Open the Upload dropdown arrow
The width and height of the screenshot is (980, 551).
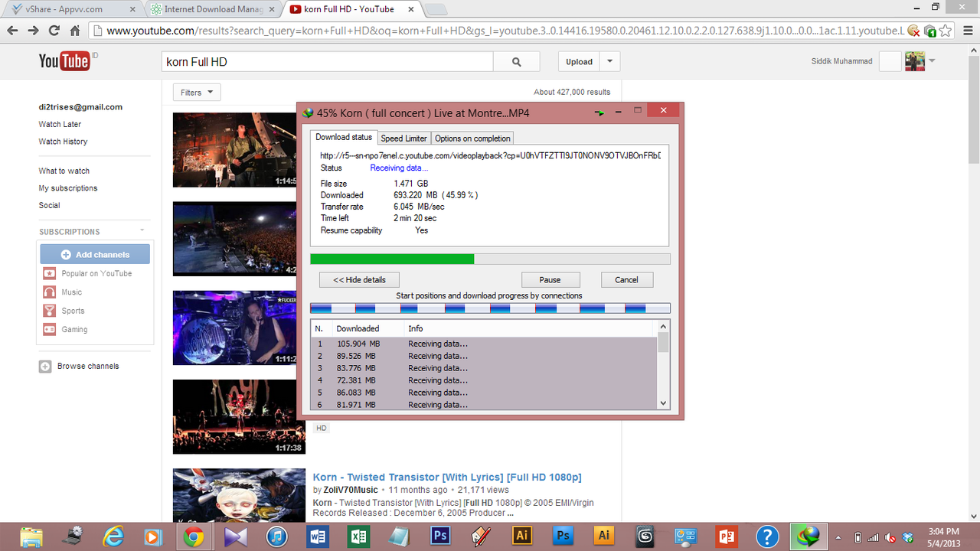click(x=609, y=62)
